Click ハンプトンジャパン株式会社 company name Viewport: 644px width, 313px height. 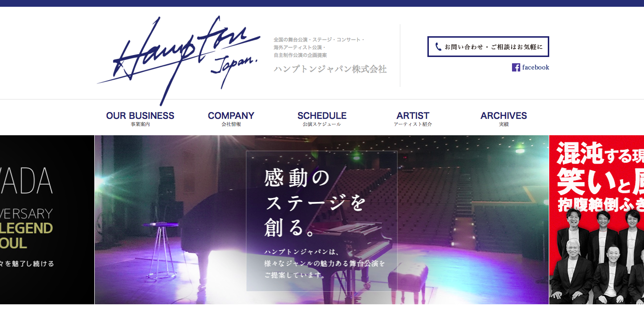coord(330,69)
